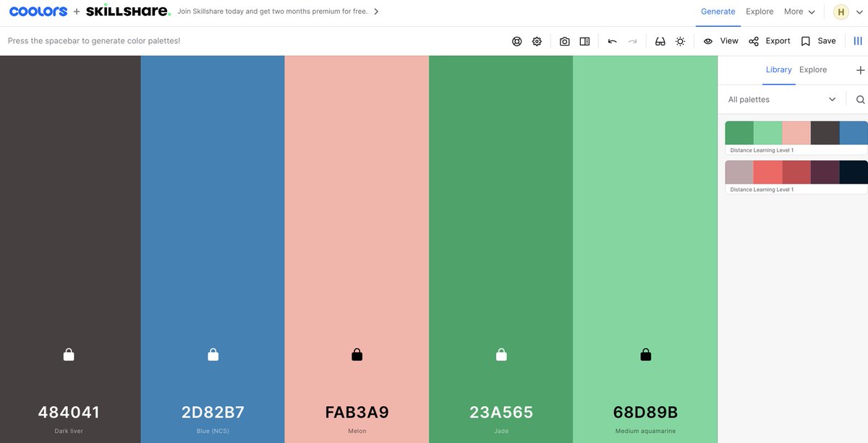Viewport: 868px width, 443px height.
Task: Select the Explore tab in the sidebar
Action: pos(813,70)
